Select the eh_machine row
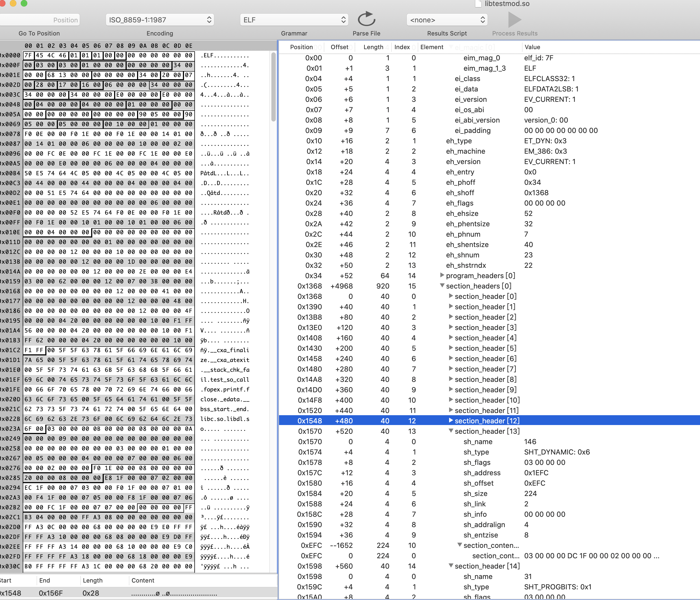Screen dimensions: 700x600 pyautogui.click(x=489, y=151)
